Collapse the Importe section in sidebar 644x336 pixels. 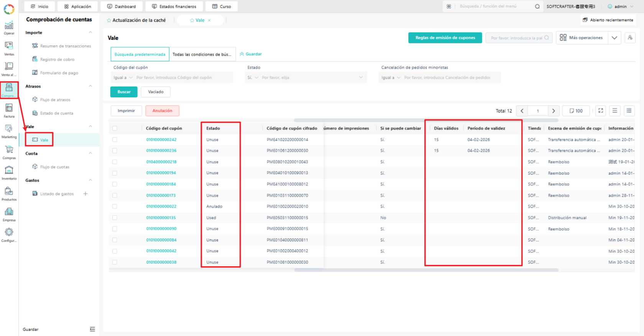[x=90, y=33]
